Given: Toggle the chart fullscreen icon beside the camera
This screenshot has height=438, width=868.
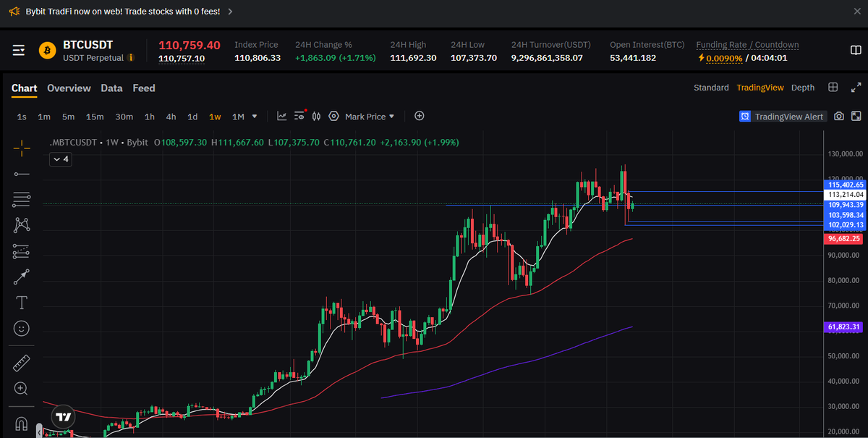Looking at the screenshot, I should (x=856, y=116).
